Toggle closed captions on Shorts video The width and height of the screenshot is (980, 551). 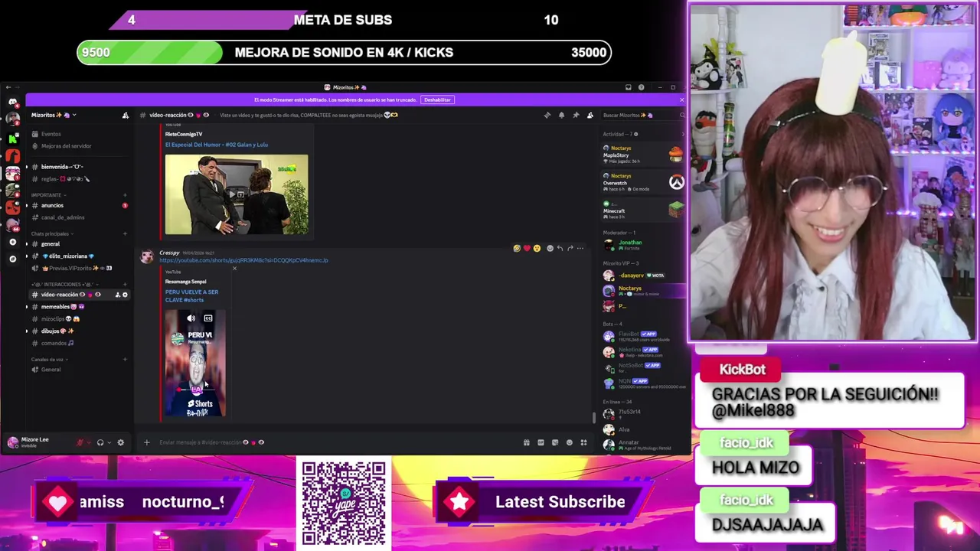(x=208, y=318)
